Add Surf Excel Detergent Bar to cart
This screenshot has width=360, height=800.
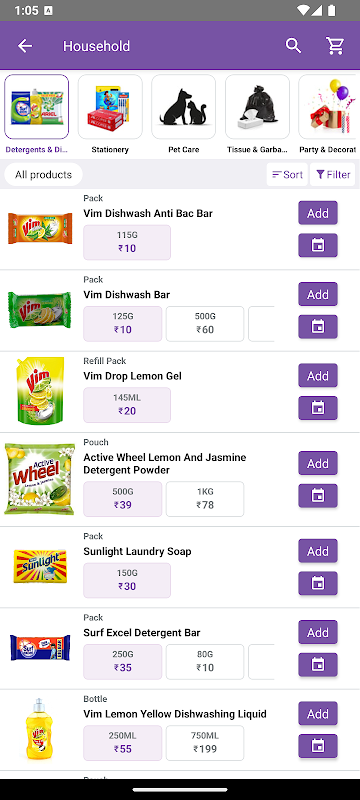(x=318, y=633)
